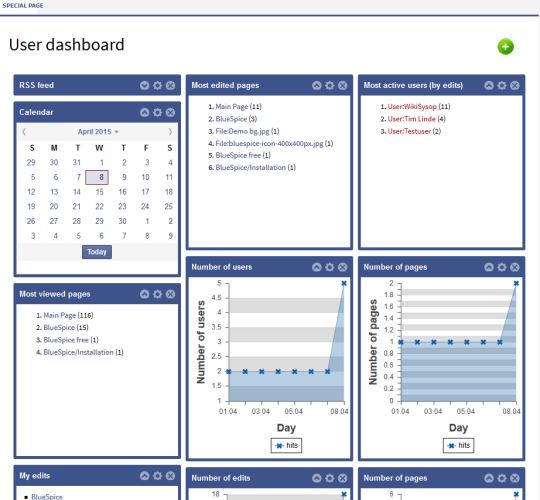The image size is (540, 500).
Task: Open User:WikiSysop user page
Action: pyautogui.click(x=412, y=107)
